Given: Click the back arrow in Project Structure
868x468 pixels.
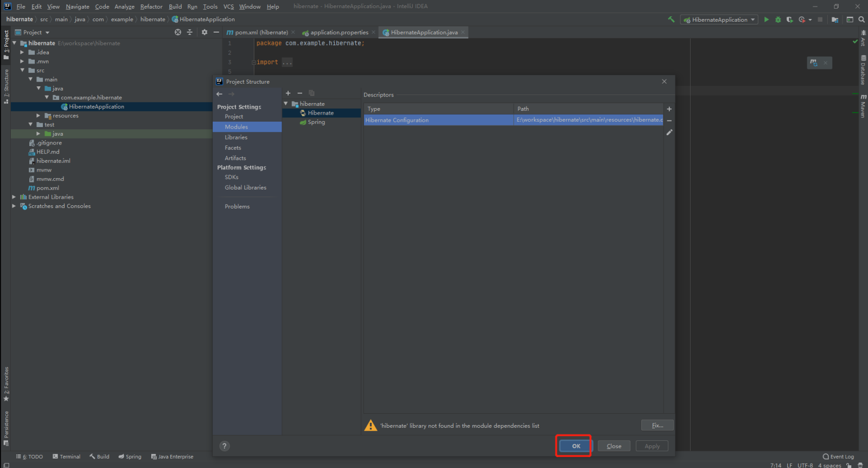Looking at the screenshot, I should 220,94.
